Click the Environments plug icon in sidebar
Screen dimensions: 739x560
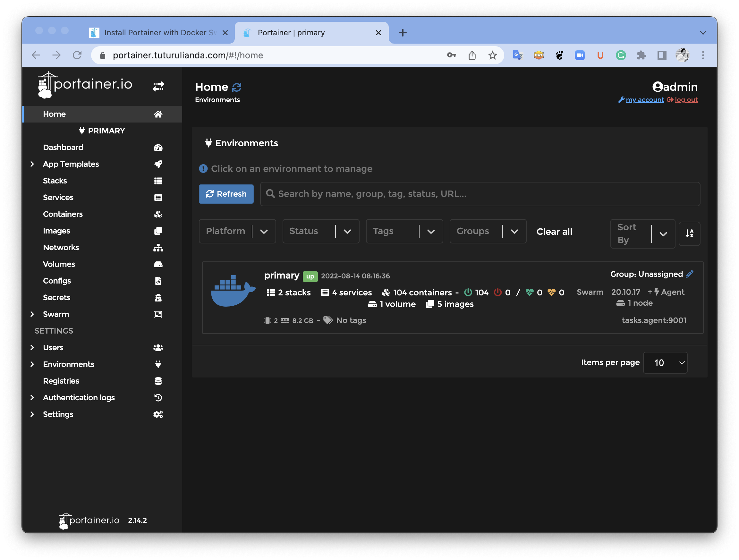coord(158,365)
